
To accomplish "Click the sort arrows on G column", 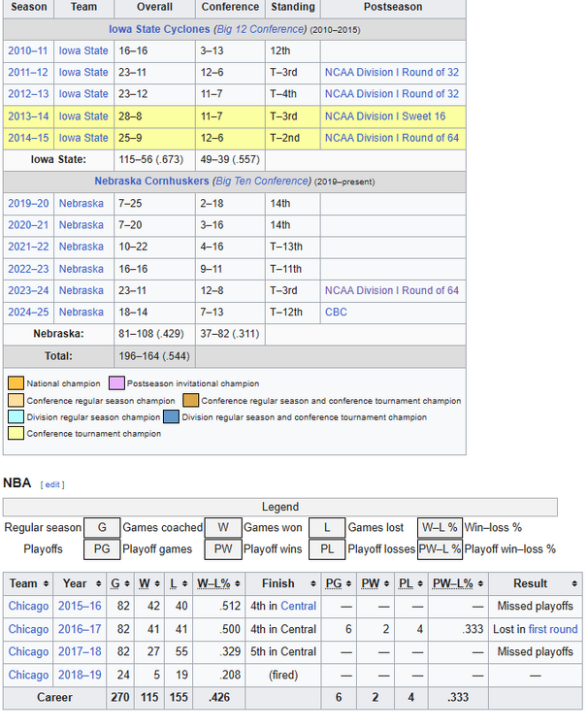I will coord(127,583).
